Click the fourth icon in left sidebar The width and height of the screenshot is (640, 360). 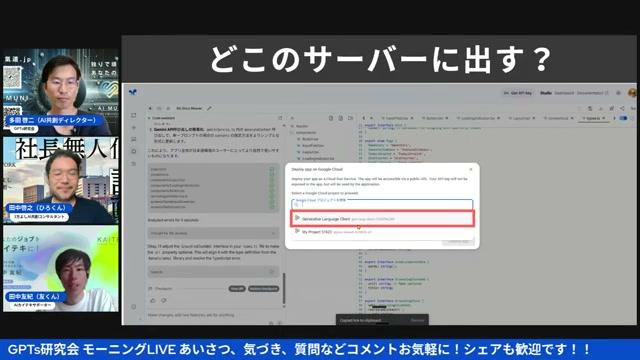[133, 151]
